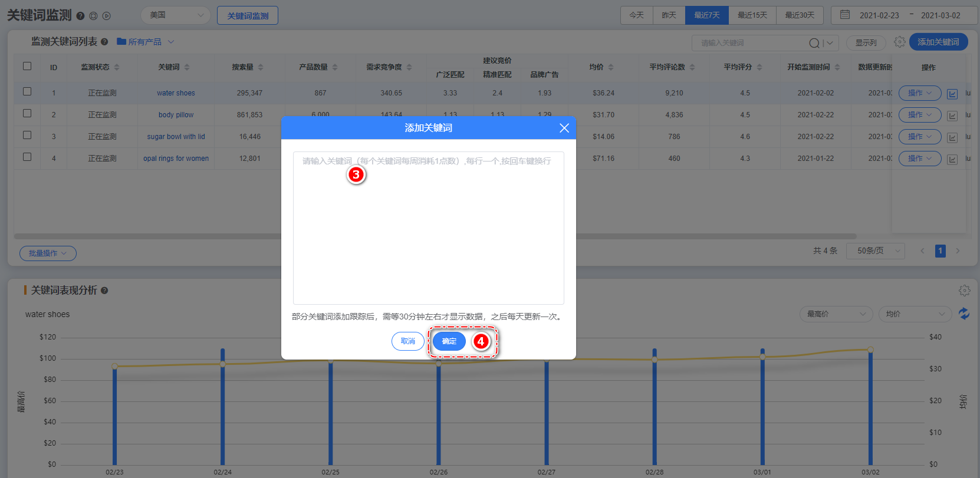The height and width of the screenshot is (478, 980).
Task: Check the box for water shoes row
Action: [x=27, y=91]
